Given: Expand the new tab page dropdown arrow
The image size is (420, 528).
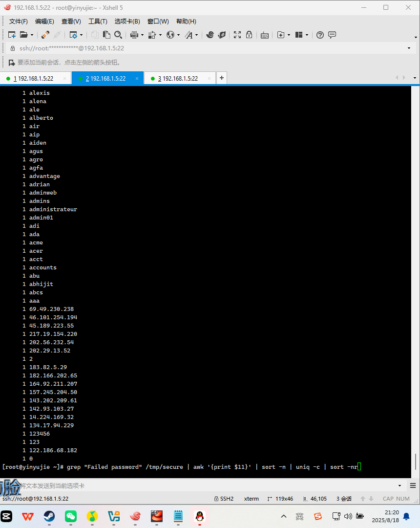Looking at the screenshot, I should tap(289, 35).
